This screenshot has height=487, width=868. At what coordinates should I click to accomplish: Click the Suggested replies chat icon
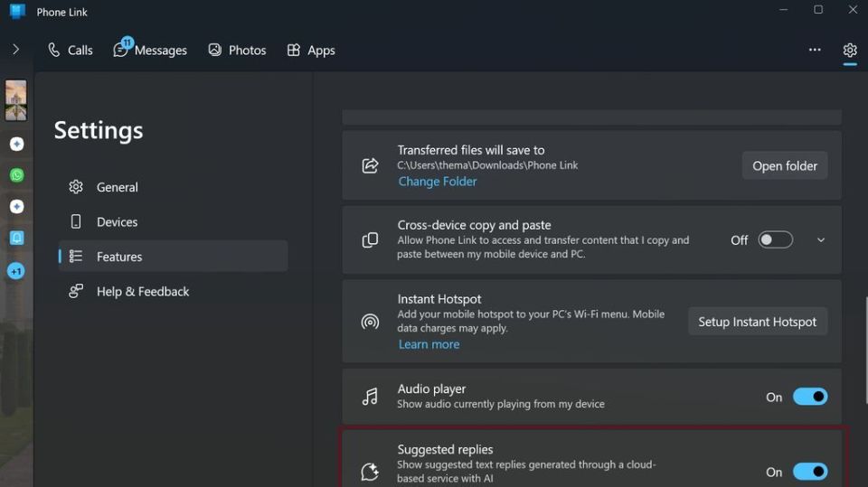[370, 471]
